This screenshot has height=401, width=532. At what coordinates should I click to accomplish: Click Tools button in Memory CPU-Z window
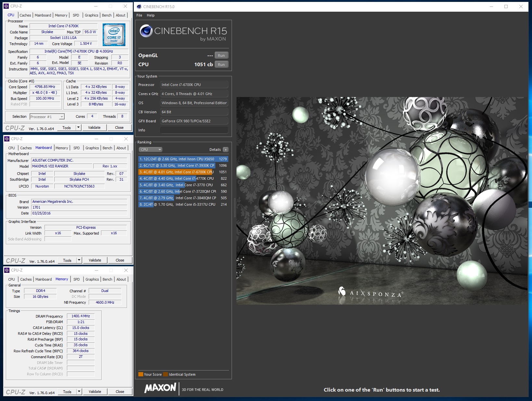point(67,392)
